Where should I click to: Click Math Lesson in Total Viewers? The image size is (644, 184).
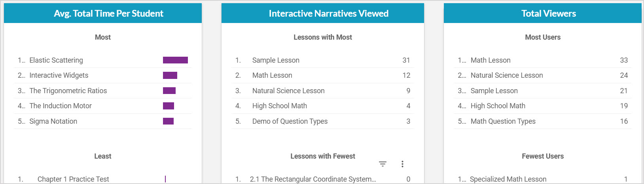point(491,60)
